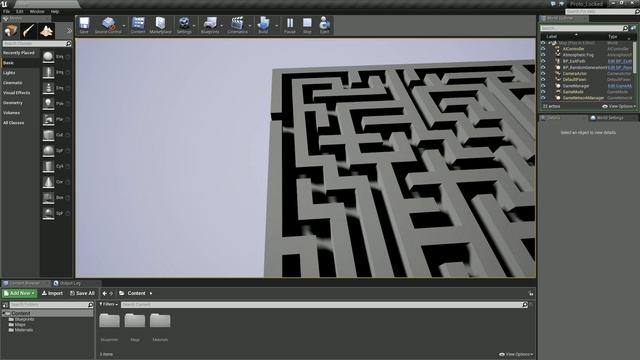Toggle visibility eye for GameMode
The image size is (640, 360).
click(543, 92)
